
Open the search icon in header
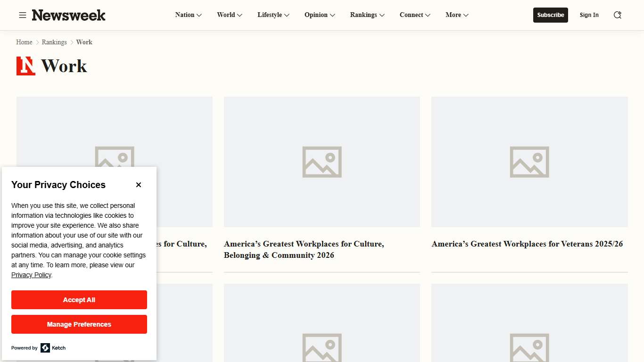(x=617, y=15)
